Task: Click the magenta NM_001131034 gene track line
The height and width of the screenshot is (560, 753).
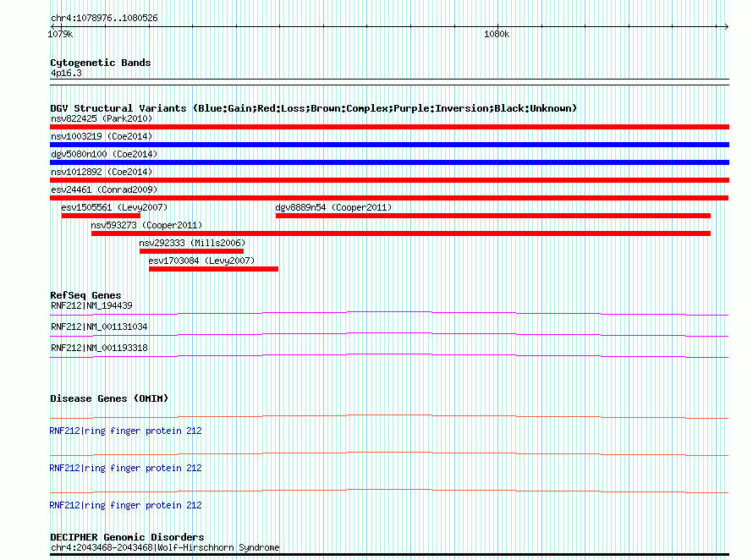Action: 389,334
